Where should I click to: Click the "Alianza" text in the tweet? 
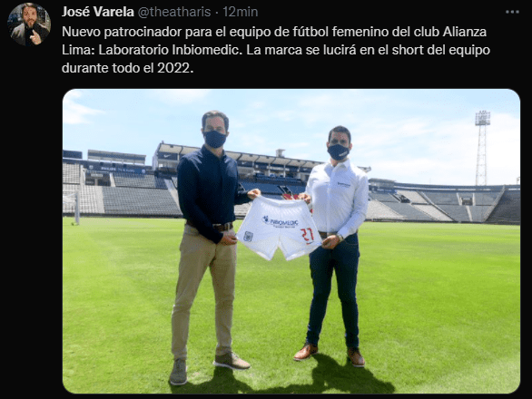[x=464, y=32]
